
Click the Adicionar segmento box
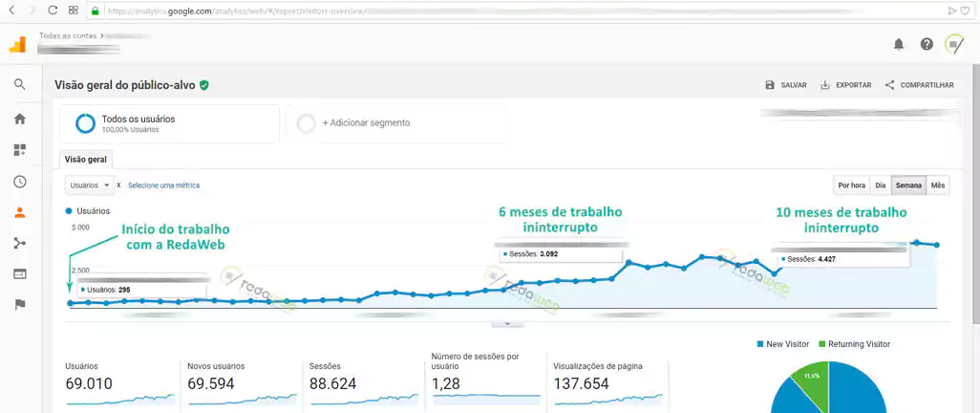(x=394, y=123)
